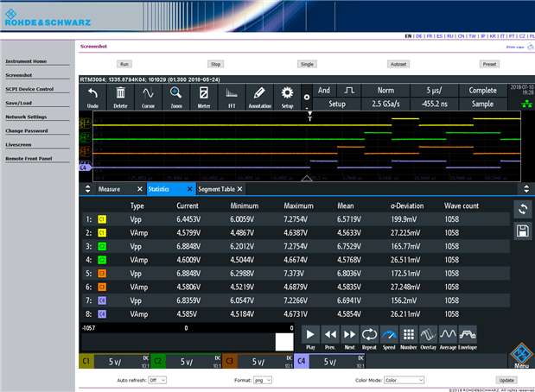Click the save statistics floppy disk icon

coord(522,231)
